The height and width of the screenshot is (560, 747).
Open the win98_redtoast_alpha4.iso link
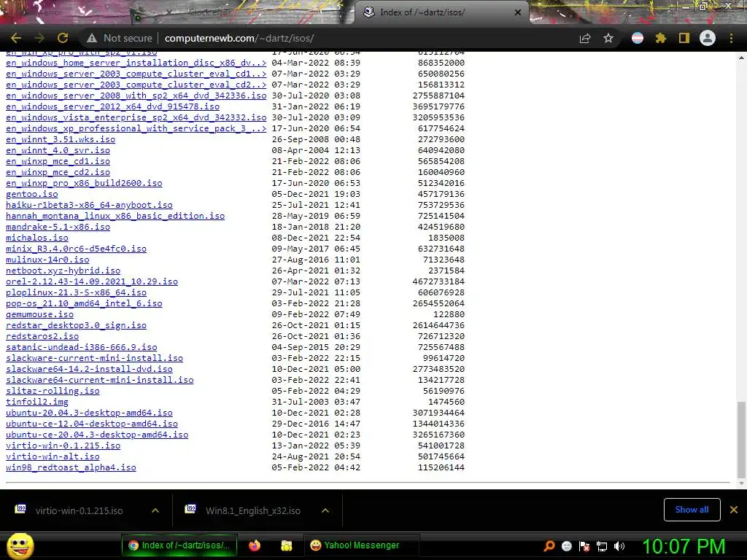point(71,468)
